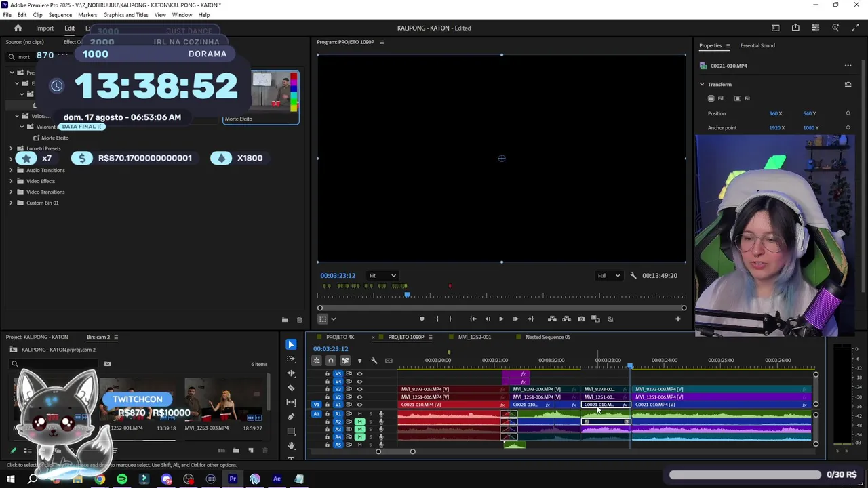The width and height of the screenshot is (868, 488).
Task: Open the comparison view button
Action: pos(595,319)
